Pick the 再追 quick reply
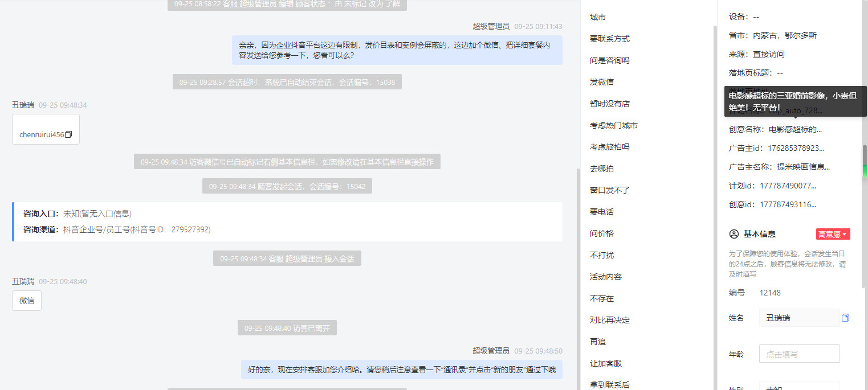Screen dimensions: 868x390 tap(598, 342)
